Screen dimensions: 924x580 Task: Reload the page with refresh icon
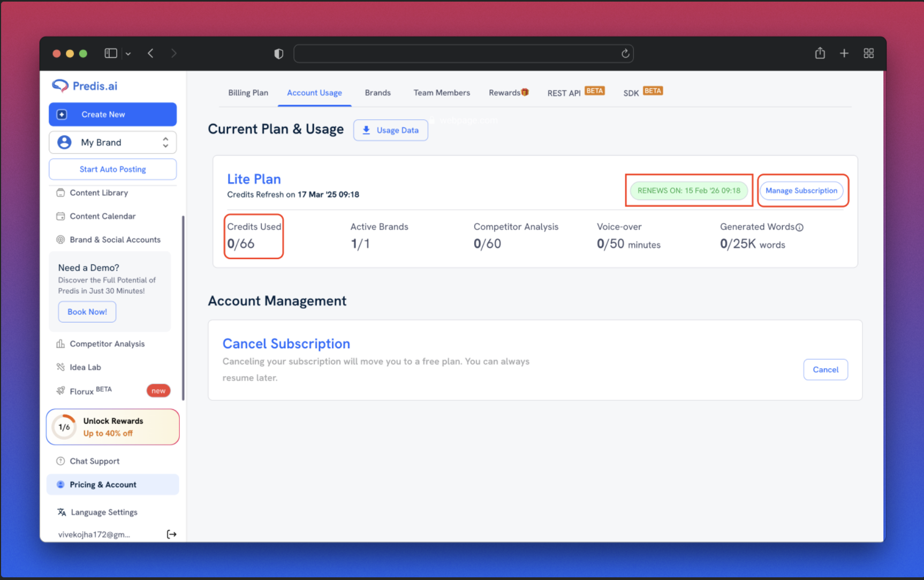(x=625, y=54)
